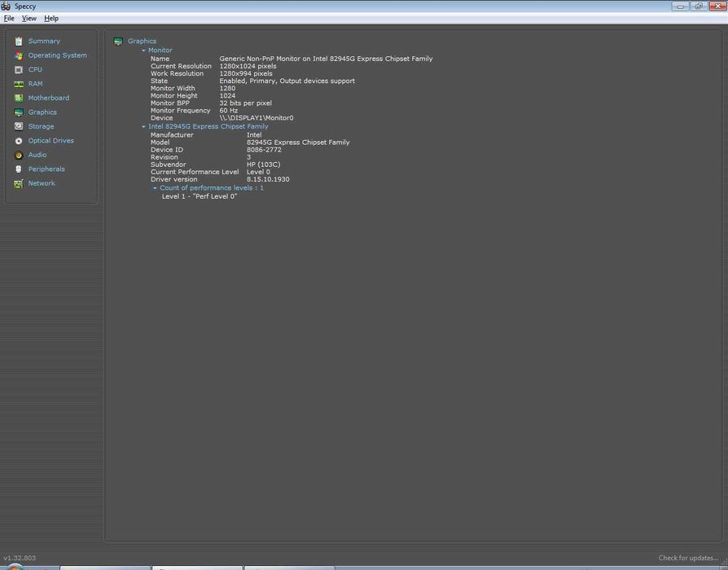Click the Audio speaker icon
The height and width of the screenshot is (570, 728).
click(19, 155)
